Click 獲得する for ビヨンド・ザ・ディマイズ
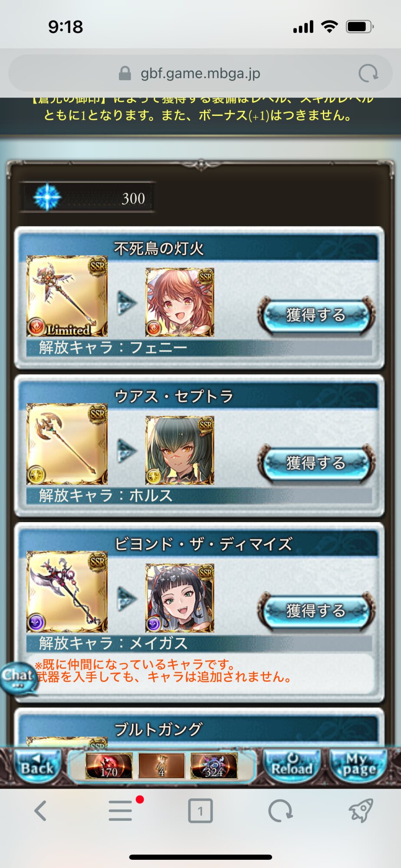 [x=316, y=610]
